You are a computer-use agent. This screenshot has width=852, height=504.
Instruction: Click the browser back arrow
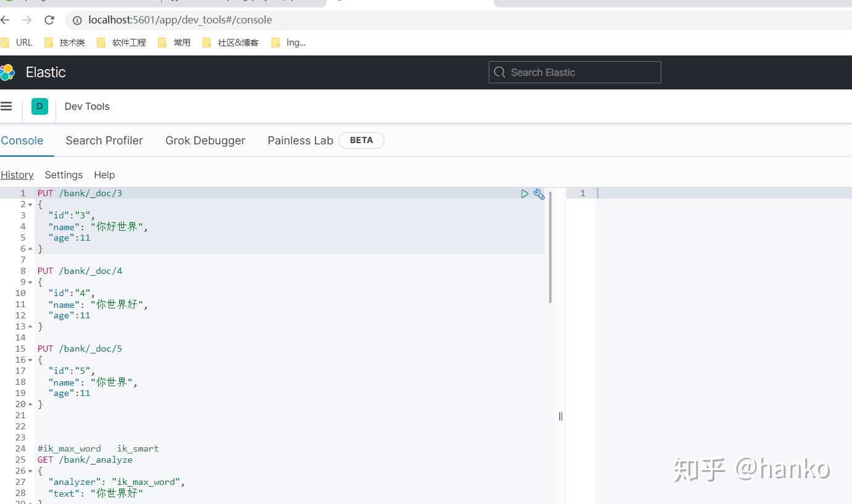6,20
